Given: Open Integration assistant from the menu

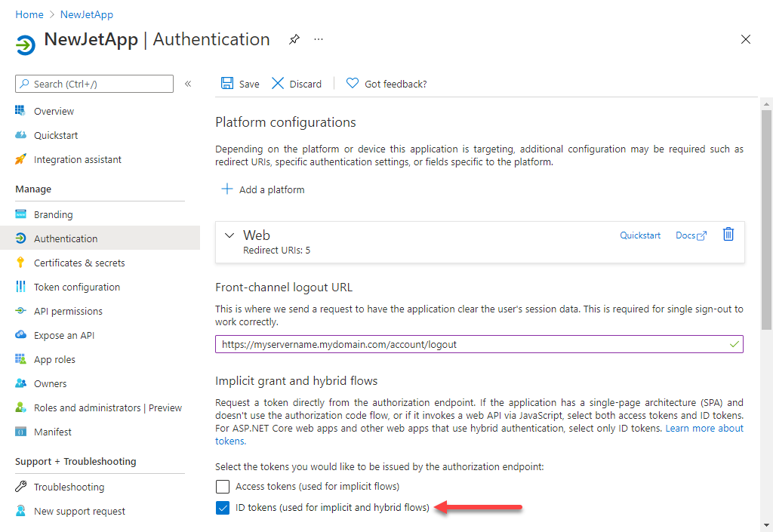Looking at the screenshot, I should (x=20, y=159).
